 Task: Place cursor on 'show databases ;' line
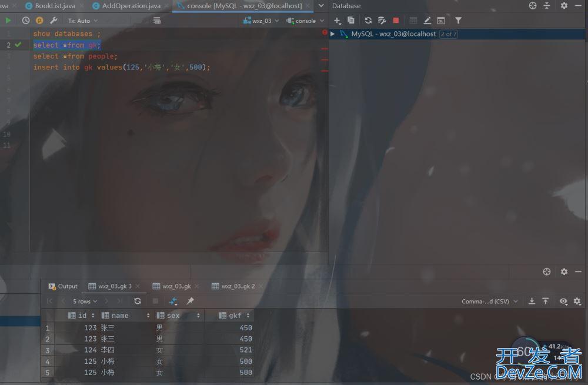[x=67, y=34]
